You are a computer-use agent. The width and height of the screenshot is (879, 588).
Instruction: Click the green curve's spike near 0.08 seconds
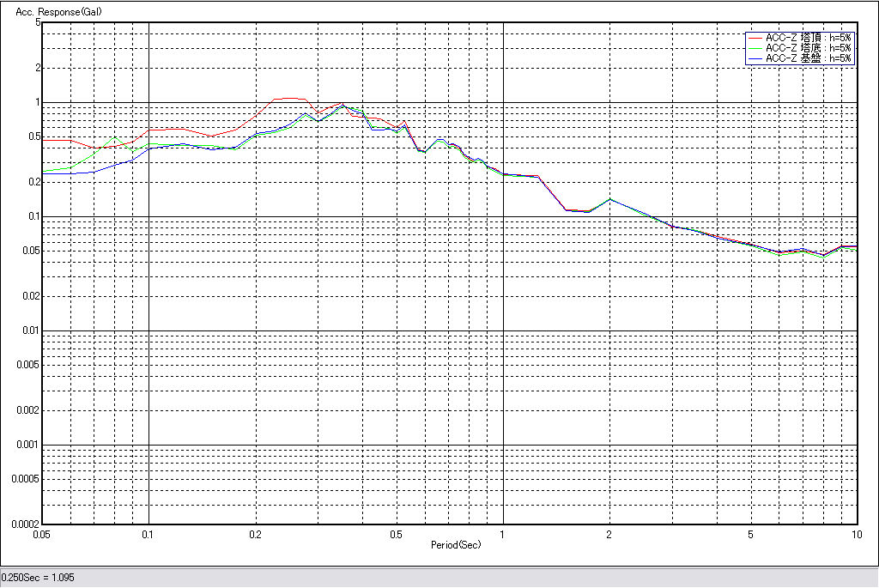pyautogui.click(x=114, y=136)
